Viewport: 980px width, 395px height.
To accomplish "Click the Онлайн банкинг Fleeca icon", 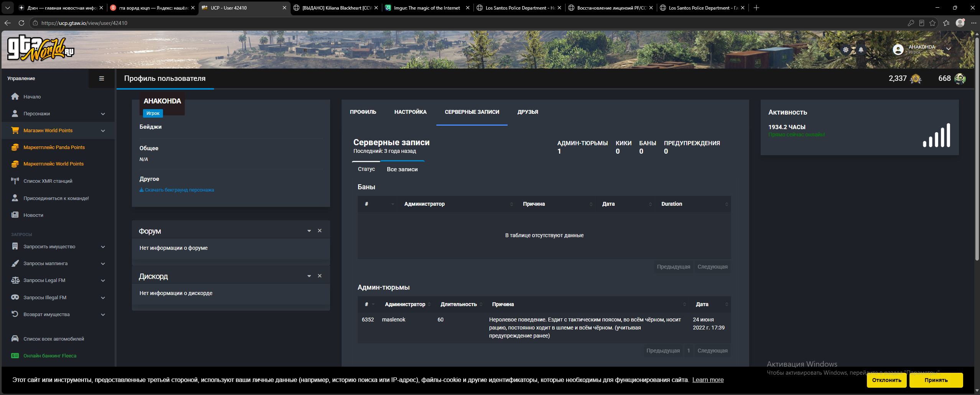I will (15, 356).
